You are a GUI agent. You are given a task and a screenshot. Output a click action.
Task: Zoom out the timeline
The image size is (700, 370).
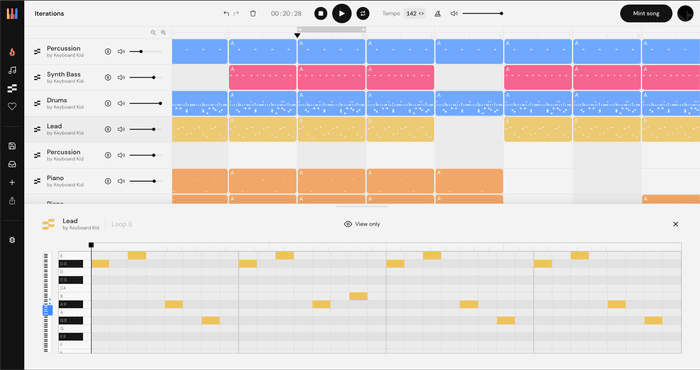click(x=153, y=32)
